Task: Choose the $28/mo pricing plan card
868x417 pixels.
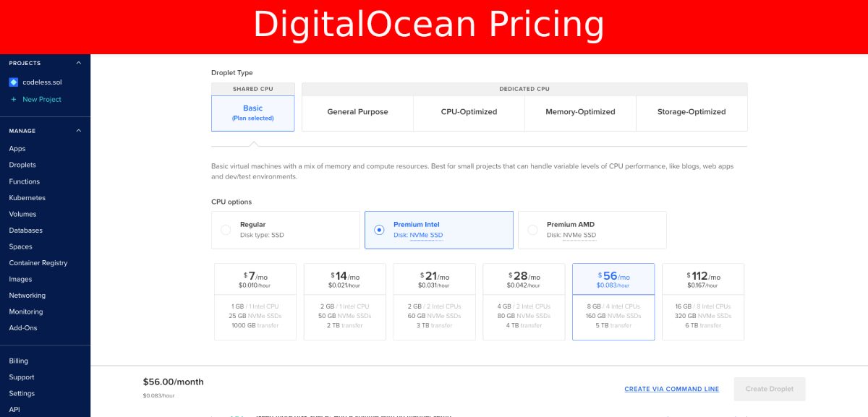Action: point(524,301)
